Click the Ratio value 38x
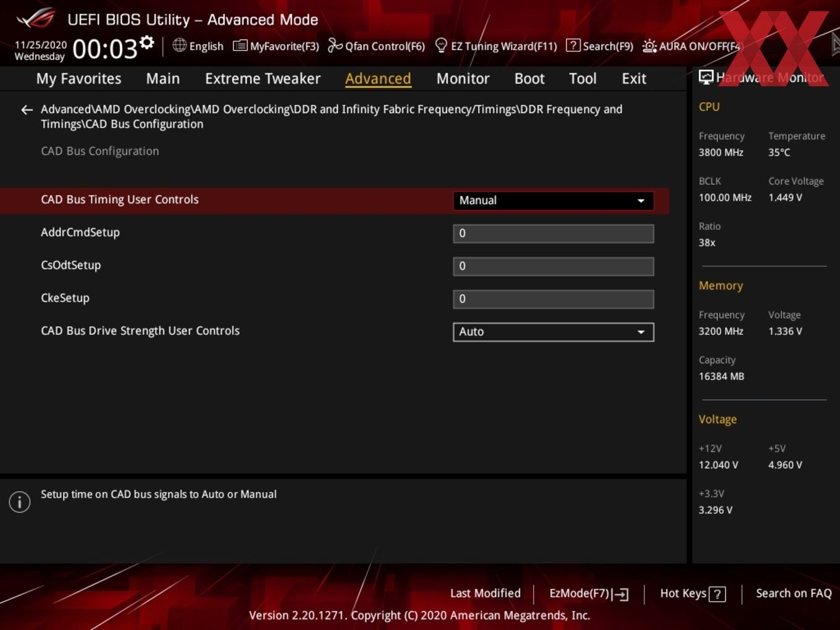This screenshot has height=630, width=840. coord(707,243)
